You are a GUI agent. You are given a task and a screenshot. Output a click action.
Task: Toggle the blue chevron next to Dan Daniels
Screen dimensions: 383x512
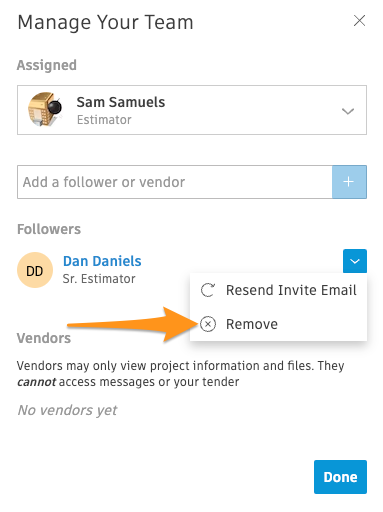pyautogui.click(x=355, y=261)
